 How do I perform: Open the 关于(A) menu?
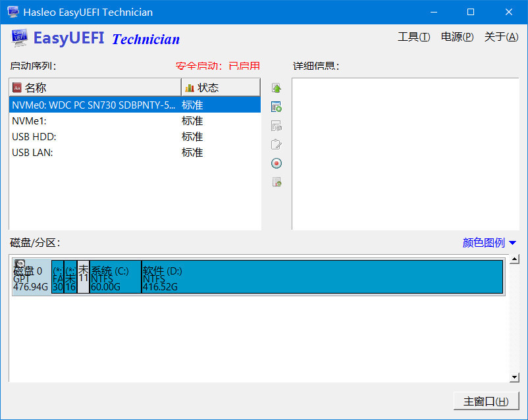coord(501,37)
